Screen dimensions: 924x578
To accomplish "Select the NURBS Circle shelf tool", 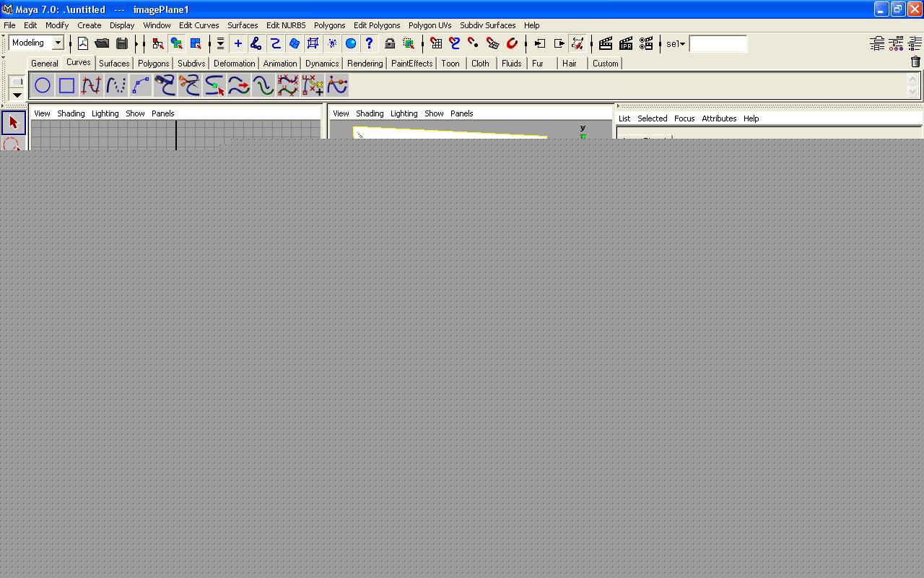I will [43, 85].
